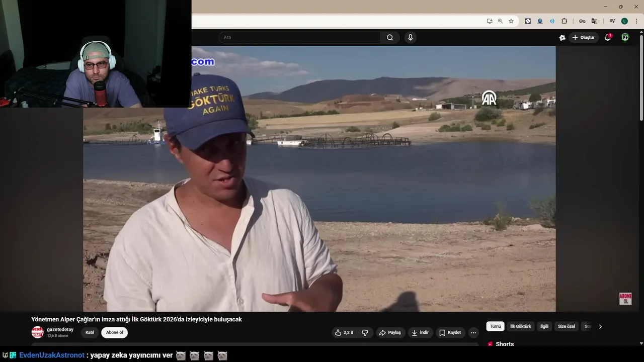
Task: Click install app icon in address bar
Action: click(x=489, y=21)
